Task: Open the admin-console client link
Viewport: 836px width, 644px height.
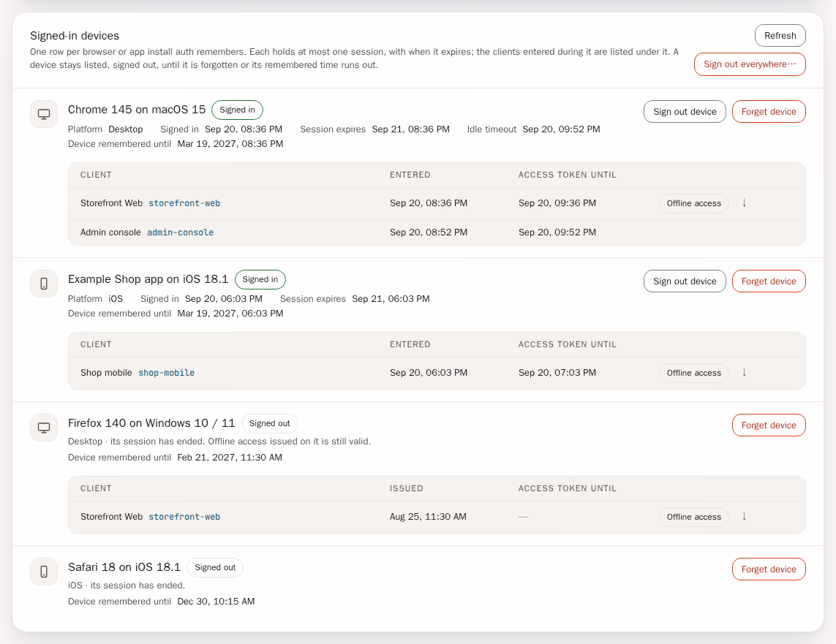Action: pyautogui.click(x=180, y=232)
